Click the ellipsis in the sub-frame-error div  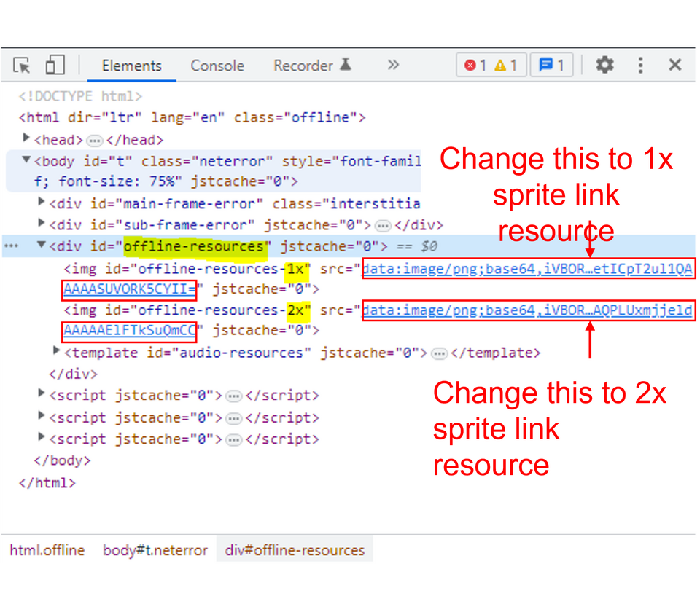coord(382,225)
